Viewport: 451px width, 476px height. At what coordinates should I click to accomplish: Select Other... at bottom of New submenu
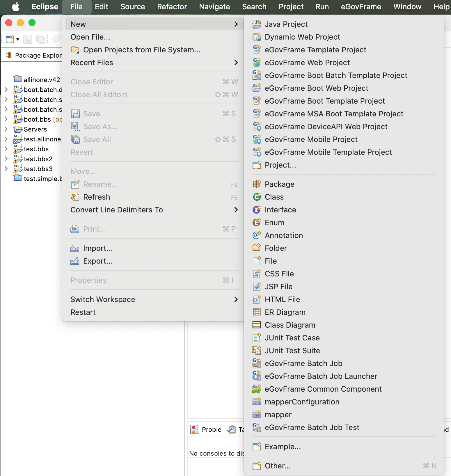tap(278, 466)
